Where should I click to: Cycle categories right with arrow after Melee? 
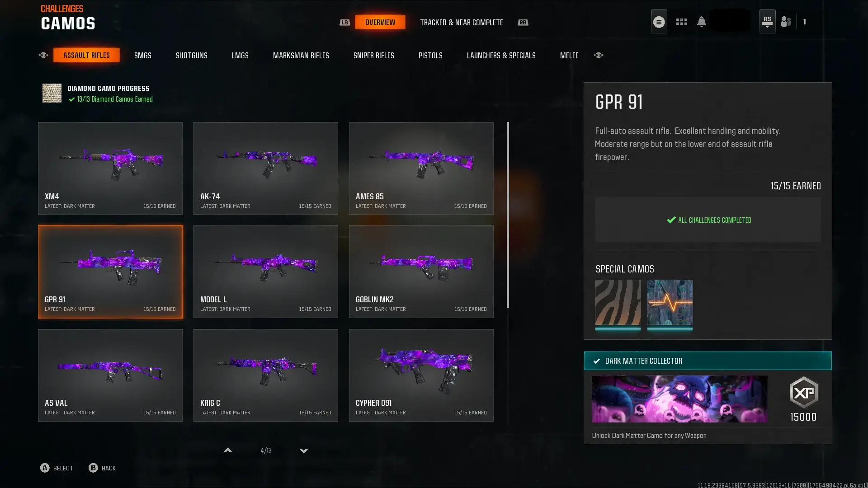click(599, 55)
